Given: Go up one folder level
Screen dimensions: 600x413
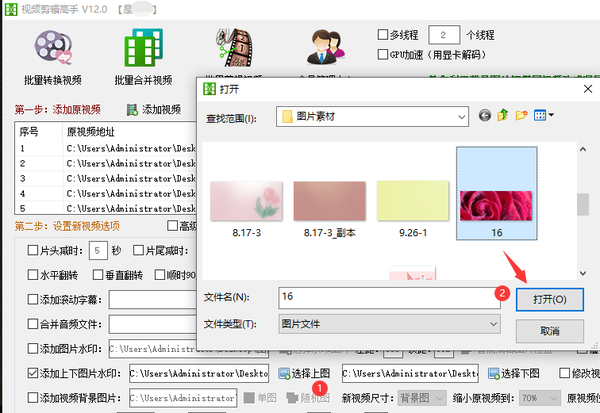Looking at the screenshot, I should tap(503, 117).
